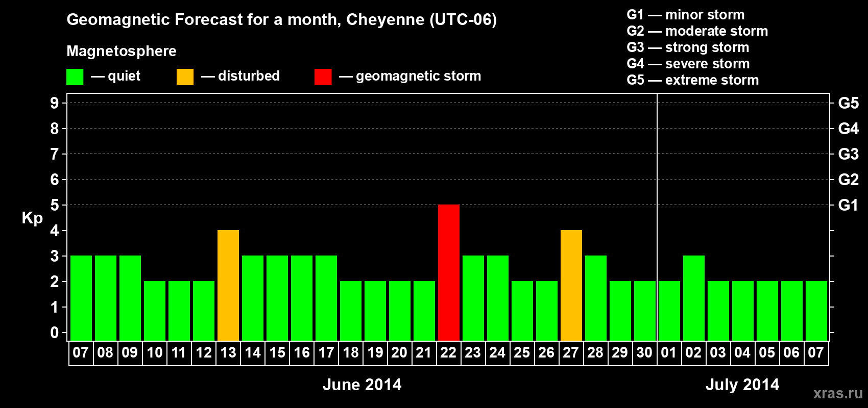The image size is (868, 408).
Task: Click the G5 label on right axis
Action: [x=848, y=103]
